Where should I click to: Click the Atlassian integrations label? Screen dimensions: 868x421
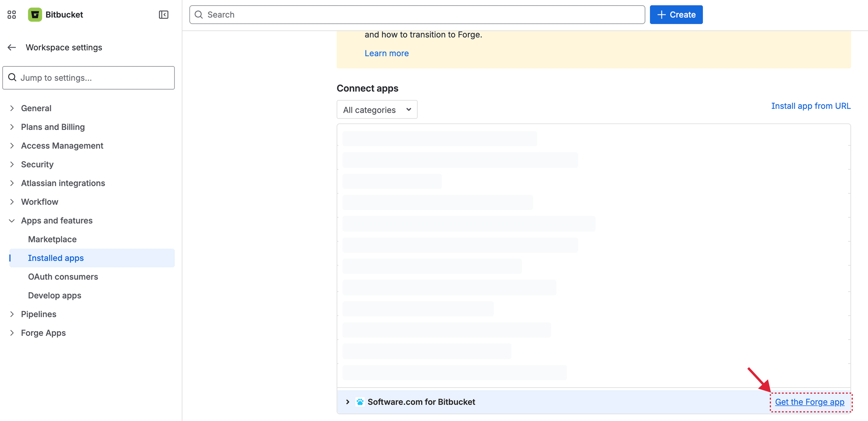(63, 183)
